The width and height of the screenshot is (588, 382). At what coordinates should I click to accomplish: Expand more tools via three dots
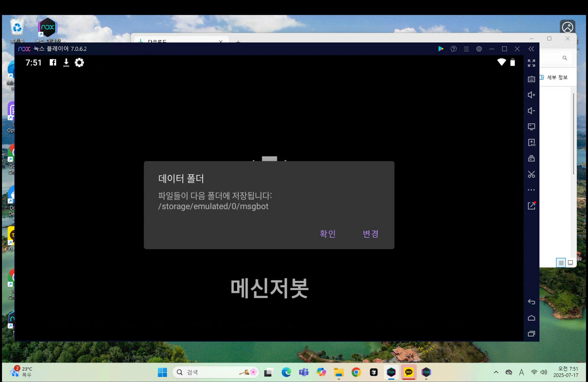point(531,190)
